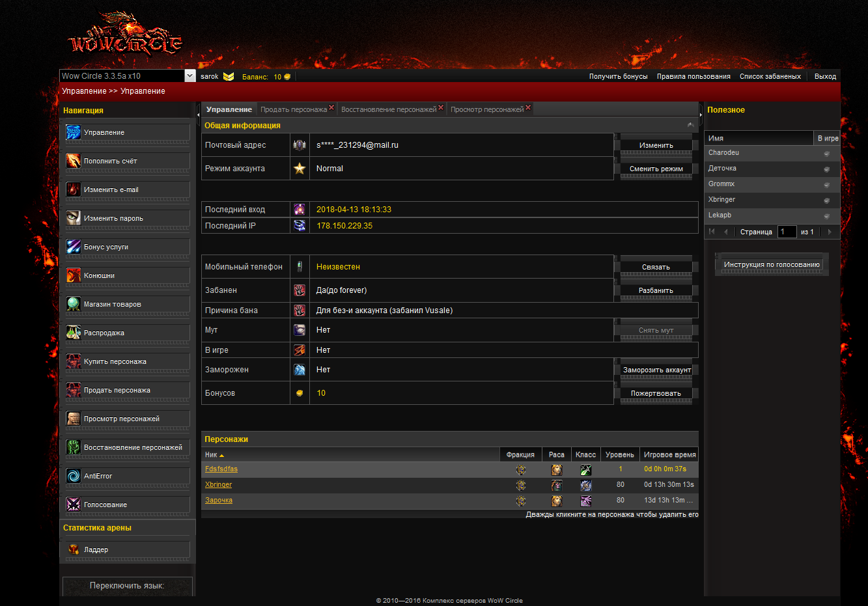Click the Пополнить счёт icon
868x606 pixels.
click(x=74, y=161)
